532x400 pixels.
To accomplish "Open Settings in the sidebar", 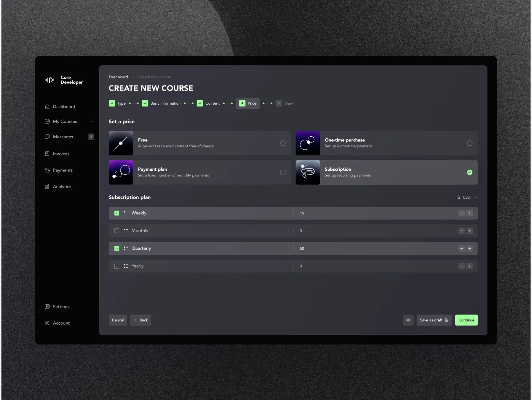I will (61, 307).
